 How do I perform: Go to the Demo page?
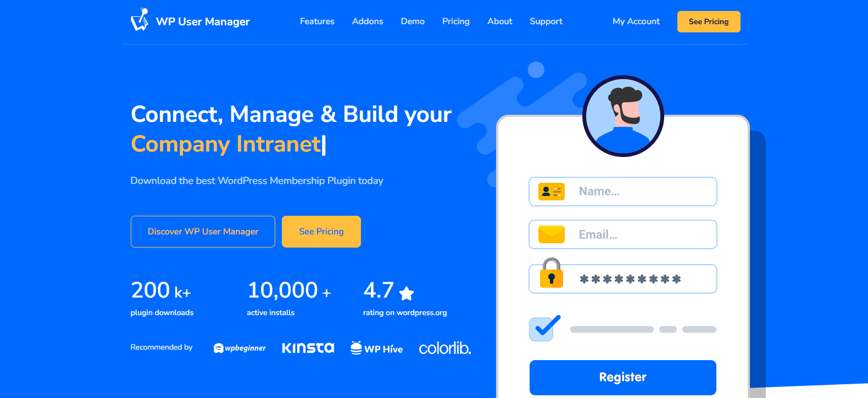pyautogui.click(x=413, y=21)
